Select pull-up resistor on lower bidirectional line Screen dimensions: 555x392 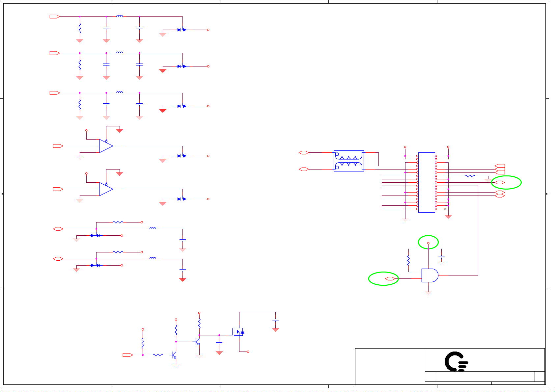point(118,252)
